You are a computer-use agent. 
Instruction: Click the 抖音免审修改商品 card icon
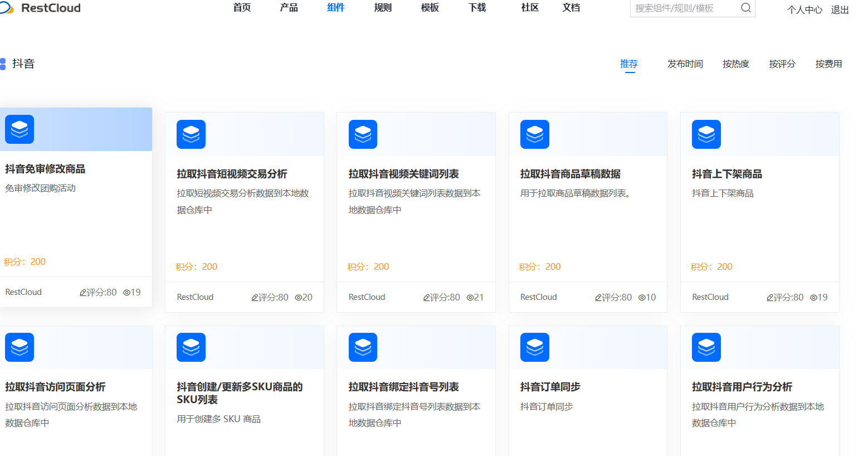[x=19, y=129]
